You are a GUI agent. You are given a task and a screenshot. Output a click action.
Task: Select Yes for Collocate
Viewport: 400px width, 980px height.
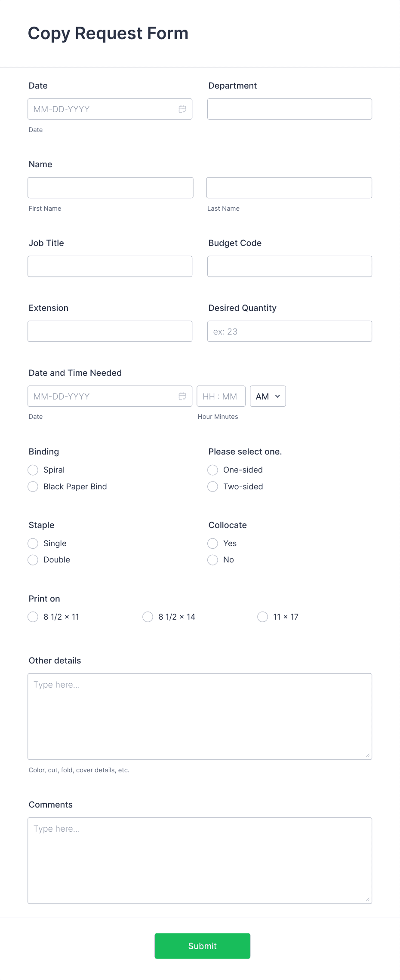coord(212,543)
